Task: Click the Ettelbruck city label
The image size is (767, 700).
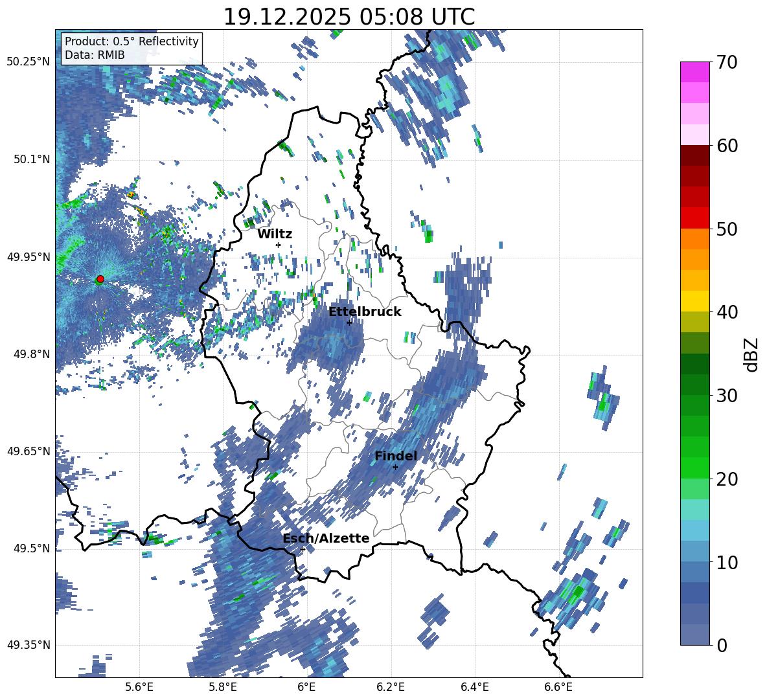Action: [x=365, y=311]
